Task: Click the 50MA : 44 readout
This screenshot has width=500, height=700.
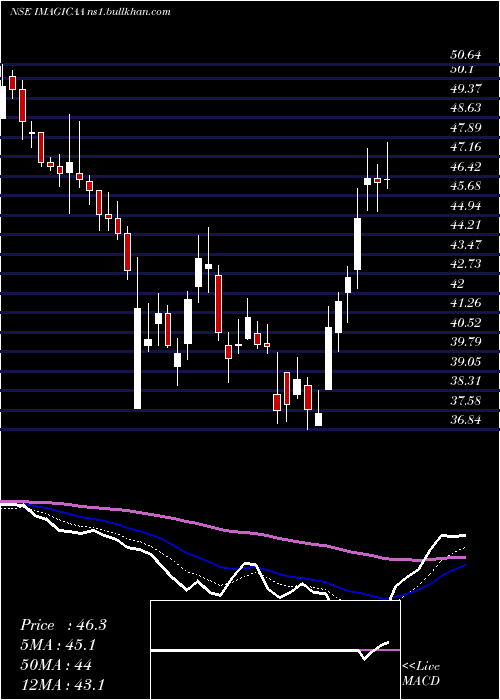Action: [56, 665]
